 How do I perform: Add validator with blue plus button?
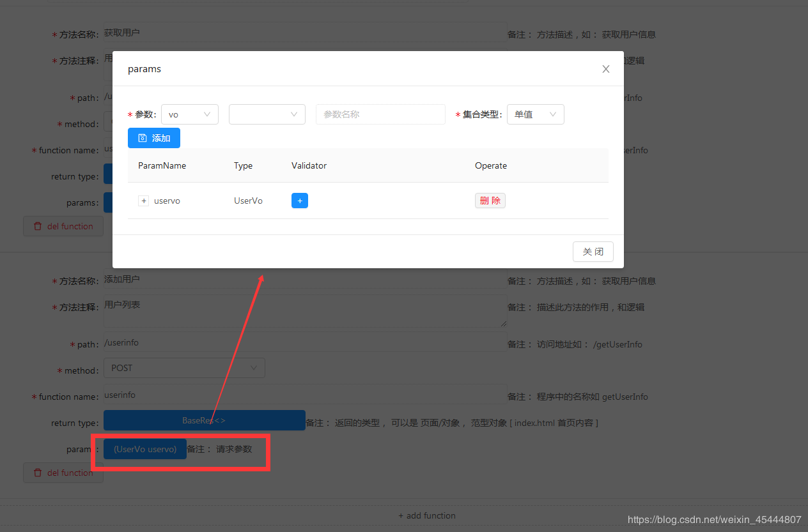[300, 201]
